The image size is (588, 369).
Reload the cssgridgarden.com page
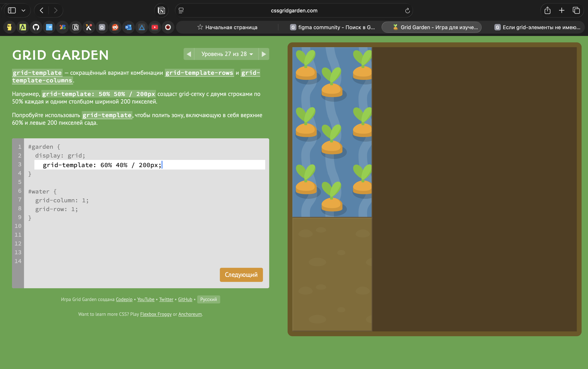pyautogui.click(x=407, y=10)
